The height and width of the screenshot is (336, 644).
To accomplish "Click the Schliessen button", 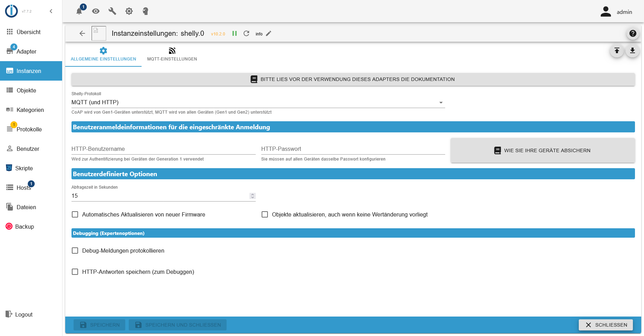I will [605, 325].
